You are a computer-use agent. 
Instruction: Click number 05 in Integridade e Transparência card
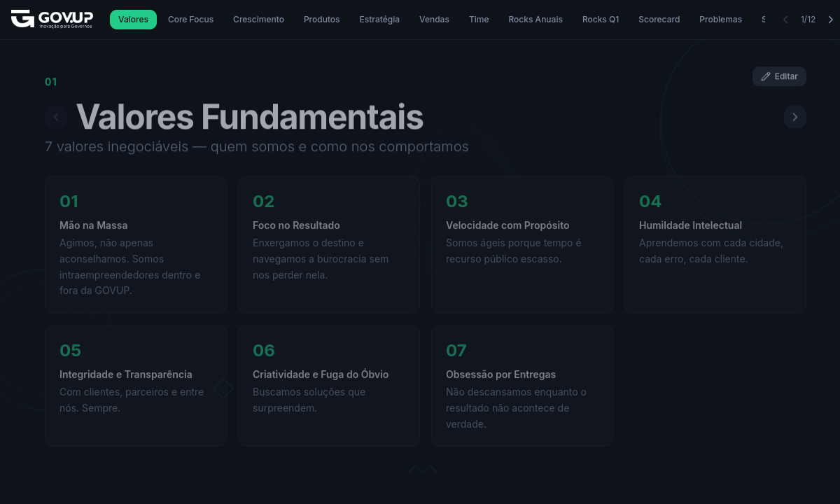coord(70,351)
